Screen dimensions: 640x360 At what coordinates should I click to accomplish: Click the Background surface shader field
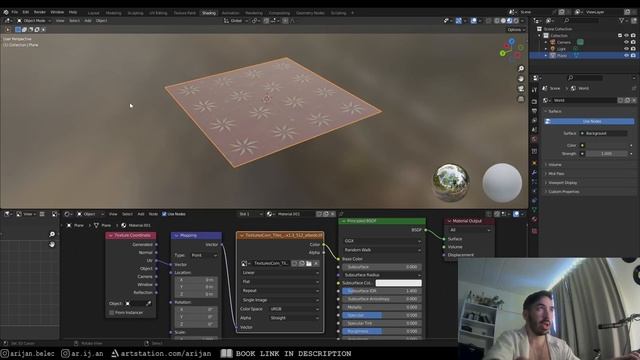(x=604, y=133)
